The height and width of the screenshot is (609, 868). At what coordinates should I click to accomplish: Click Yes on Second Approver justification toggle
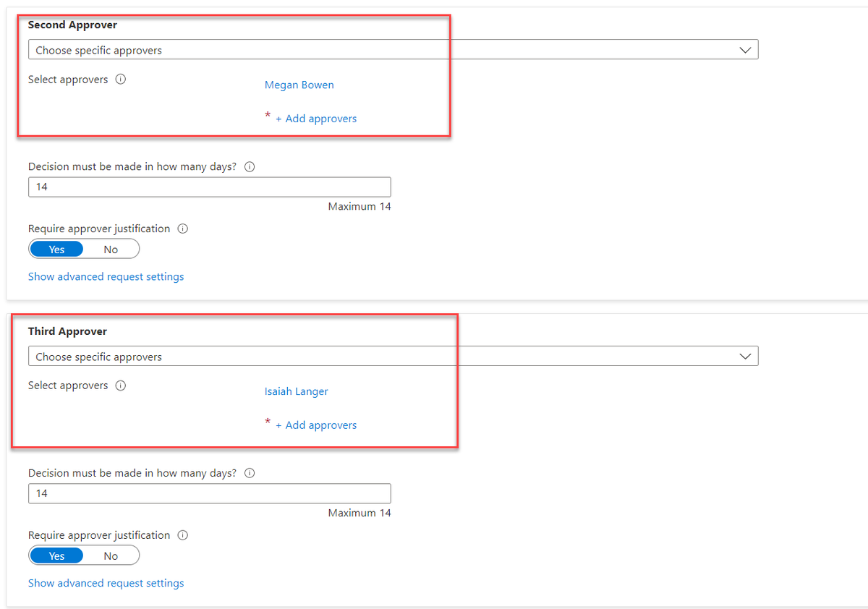(56, 249)
